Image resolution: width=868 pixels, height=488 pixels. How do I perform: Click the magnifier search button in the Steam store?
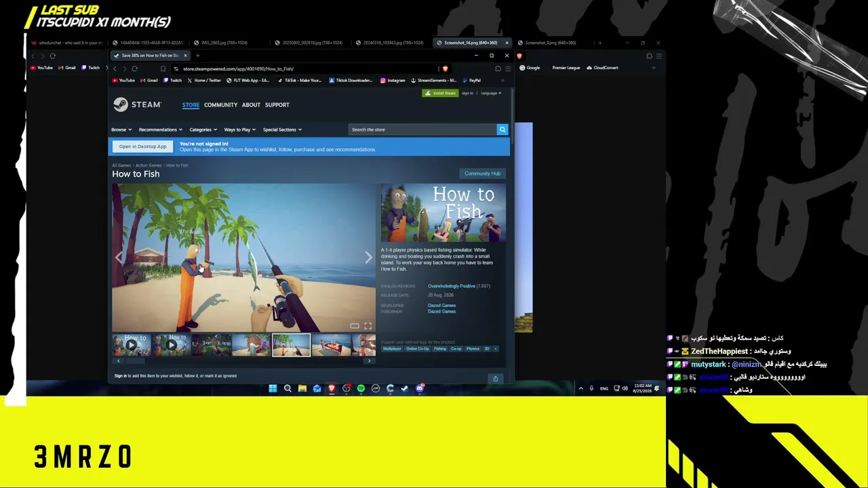pos(502,129)
